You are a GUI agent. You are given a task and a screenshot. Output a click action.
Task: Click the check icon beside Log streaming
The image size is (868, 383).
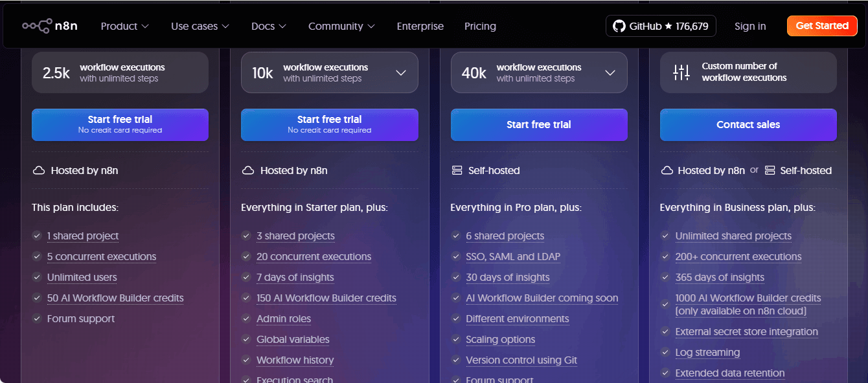(665, 353)
